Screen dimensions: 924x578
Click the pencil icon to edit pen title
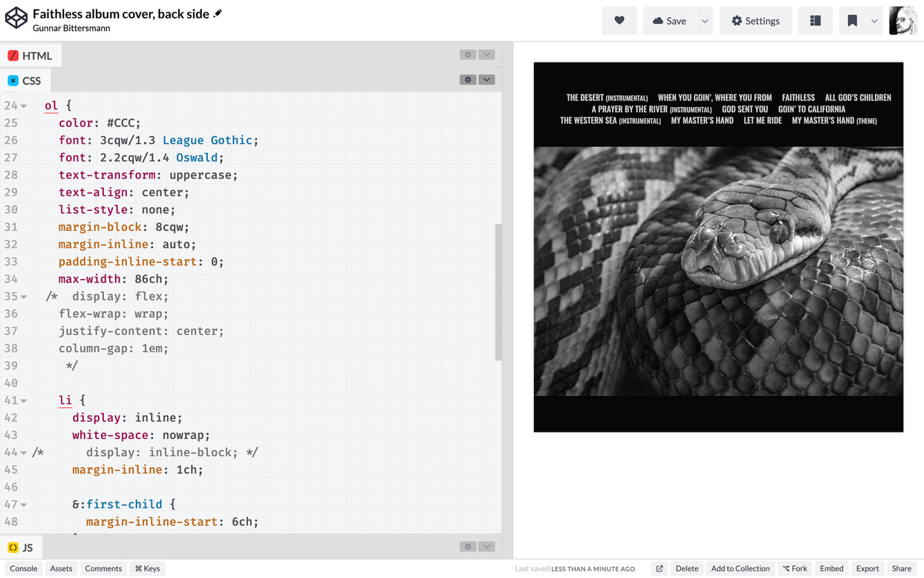(218, 14)
